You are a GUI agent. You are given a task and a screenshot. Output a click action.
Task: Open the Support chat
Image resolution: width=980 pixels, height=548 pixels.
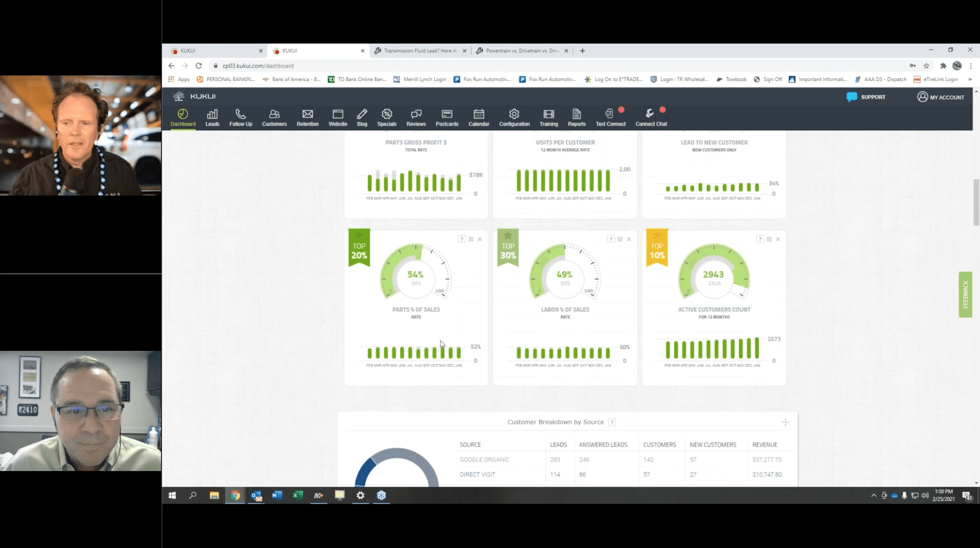click(x=866, y=97)
